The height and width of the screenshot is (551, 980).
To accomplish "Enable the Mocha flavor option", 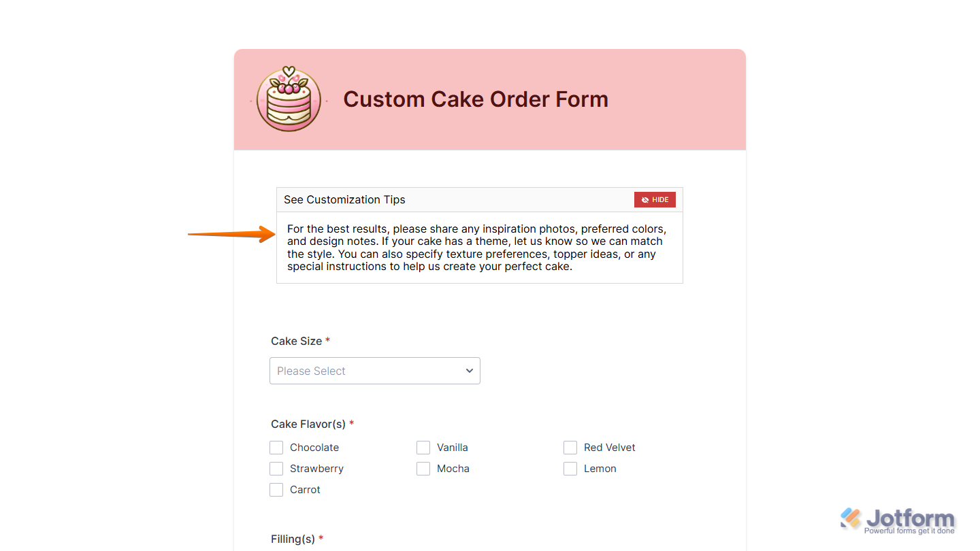I will coord(423,469).
